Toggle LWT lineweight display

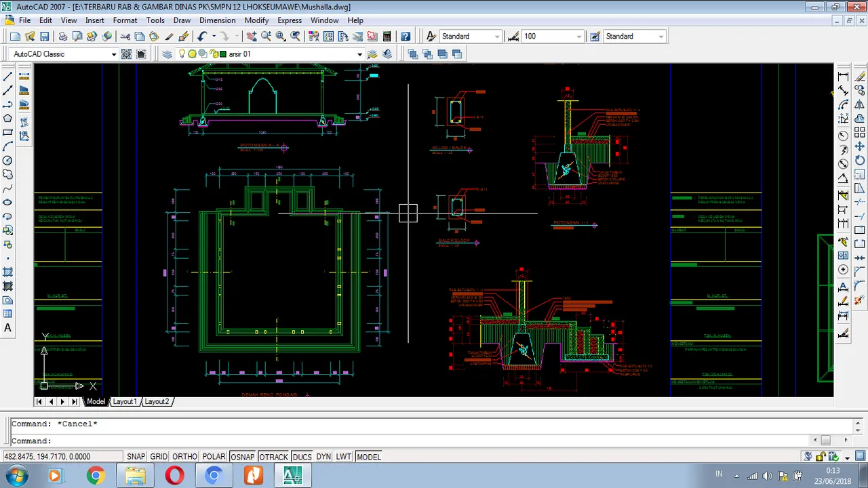point(343,457)
